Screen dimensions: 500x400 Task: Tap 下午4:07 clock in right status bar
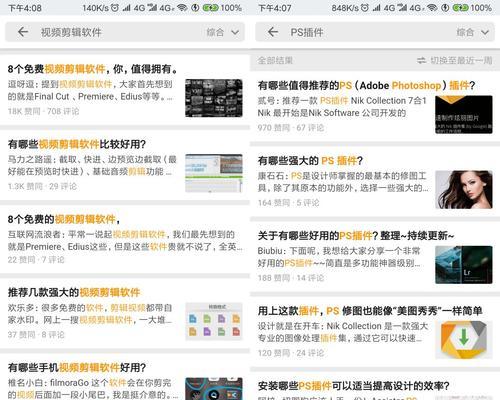(275, 8)
